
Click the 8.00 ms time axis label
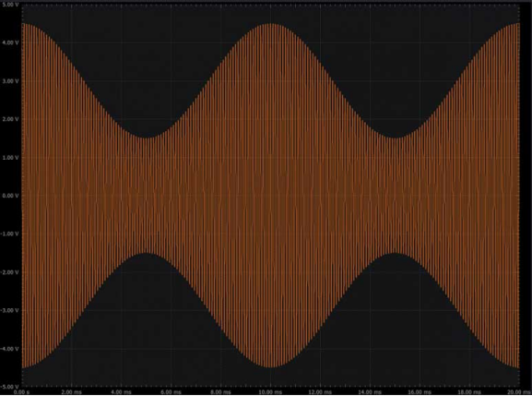pyautogui.click(x=221, y=392)
